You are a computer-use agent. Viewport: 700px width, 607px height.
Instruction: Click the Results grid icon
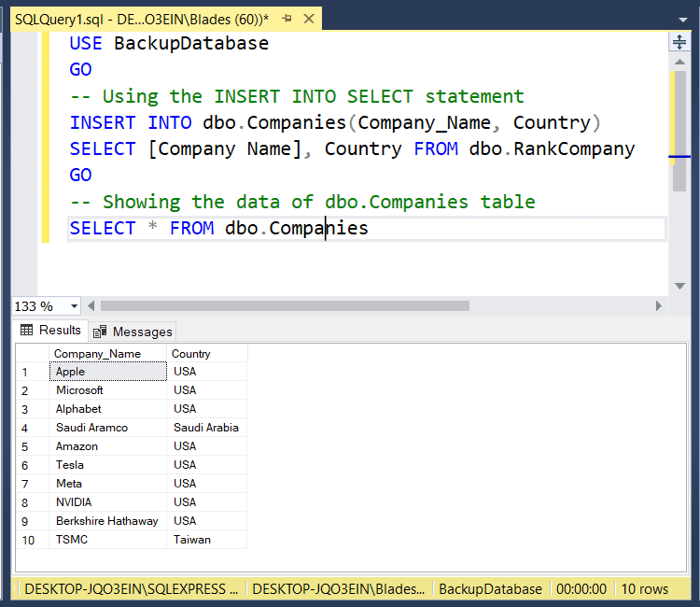tap(27, 330)
